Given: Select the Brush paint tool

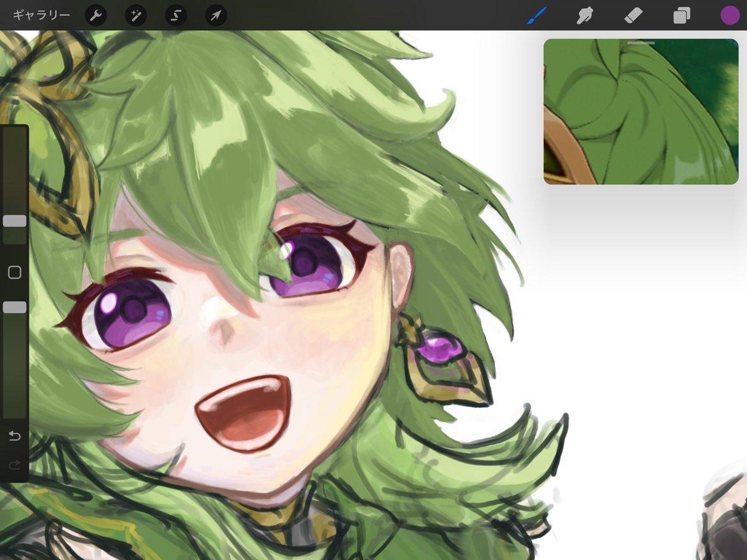Looking at the screenshot, I should (x=536, y=16).
